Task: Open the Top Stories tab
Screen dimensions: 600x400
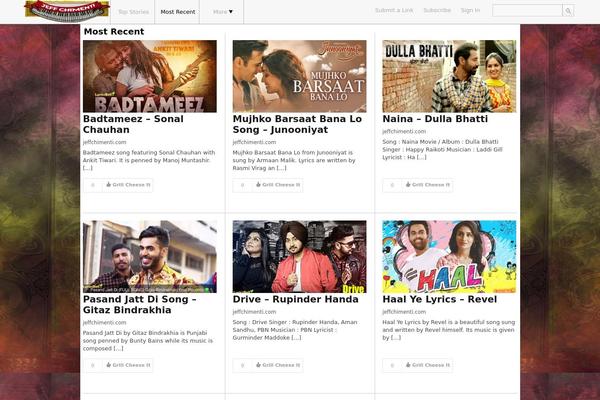Action: (133, 12)
